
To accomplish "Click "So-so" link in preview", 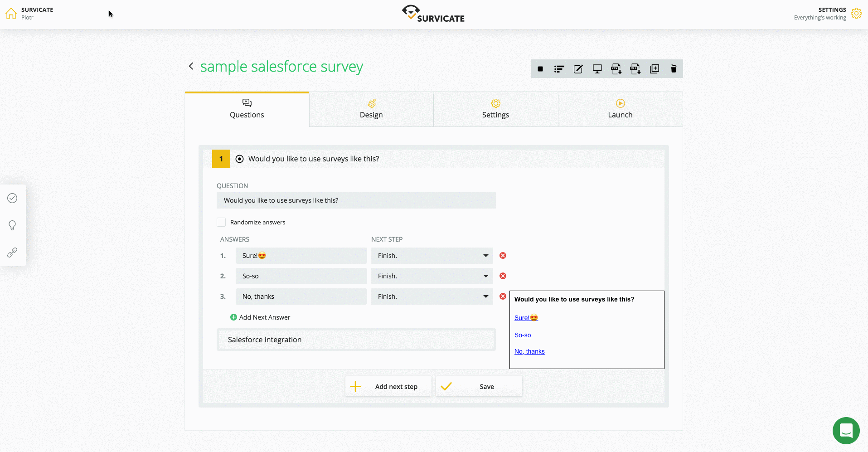I will pyautogui.click(x=523, y=335).
